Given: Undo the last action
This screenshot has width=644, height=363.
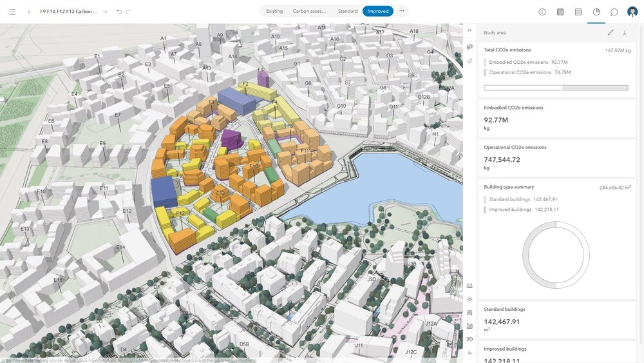Looking at the screenshot, I should click(x=119, y=12).
